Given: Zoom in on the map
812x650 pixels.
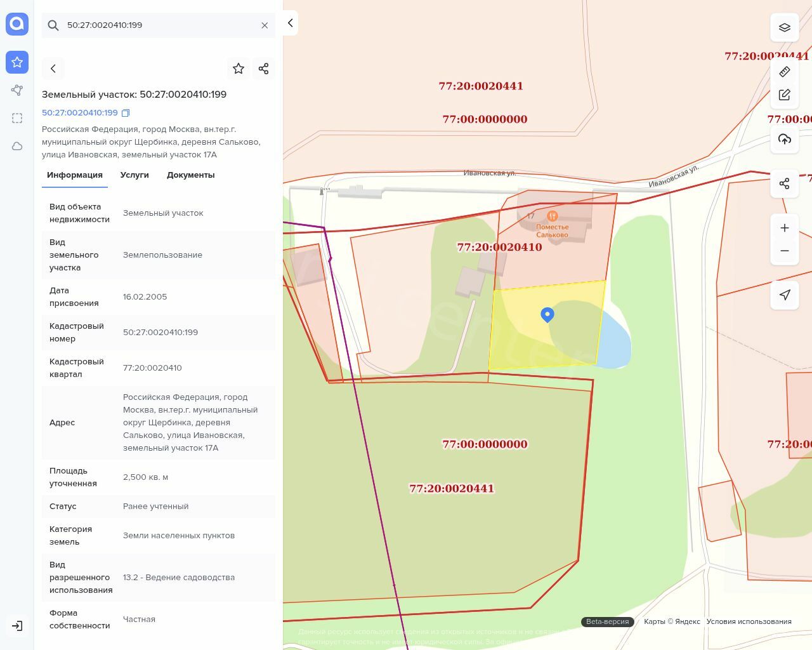Looking at the screenshot, I should point(785,228).
